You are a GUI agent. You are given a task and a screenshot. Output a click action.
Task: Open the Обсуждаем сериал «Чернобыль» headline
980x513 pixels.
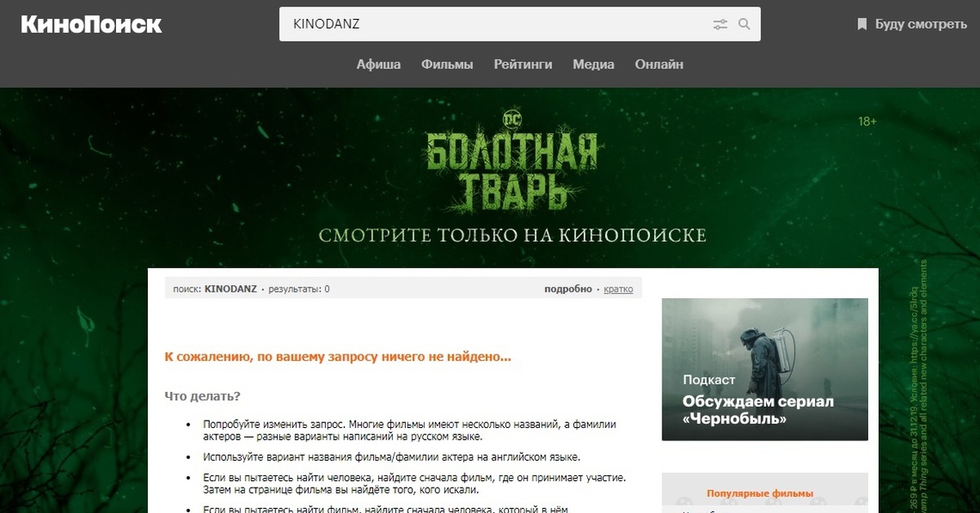(758, 410)
